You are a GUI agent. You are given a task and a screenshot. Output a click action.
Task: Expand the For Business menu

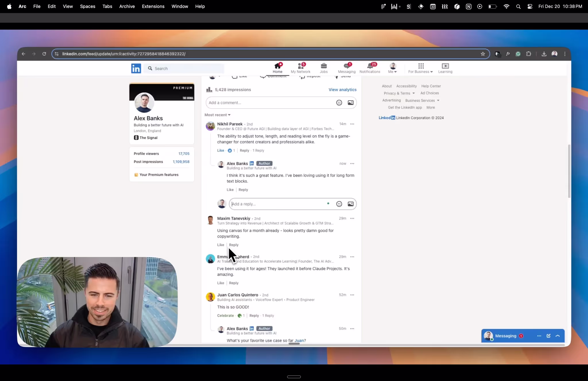420,68
